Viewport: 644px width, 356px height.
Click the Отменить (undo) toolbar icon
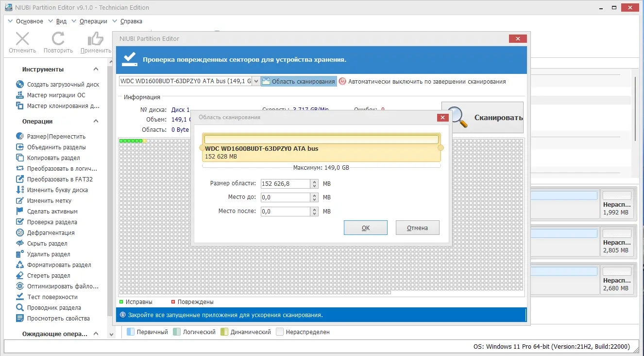click(22, 39)
